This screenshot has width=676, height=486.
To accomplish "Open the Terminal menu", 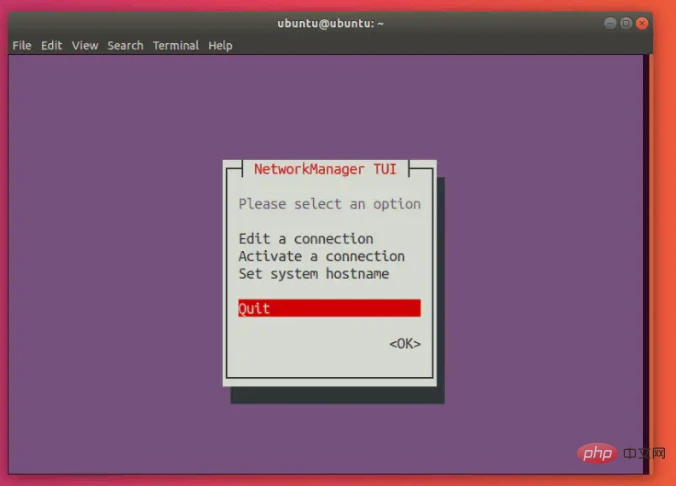I will pyautogui.click(x=176, y=45).
